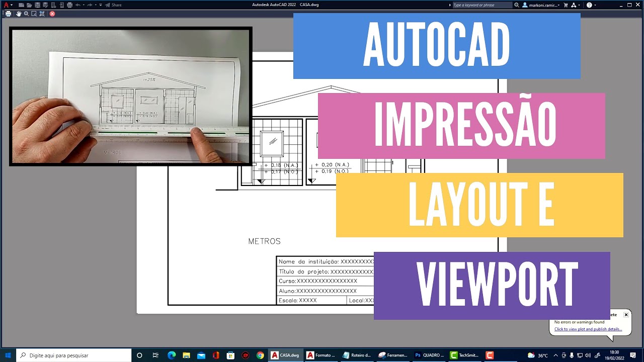644x362 pixels.
Task: Open the Camtasia recorder taskbar icon
Action: click(490, 355)
